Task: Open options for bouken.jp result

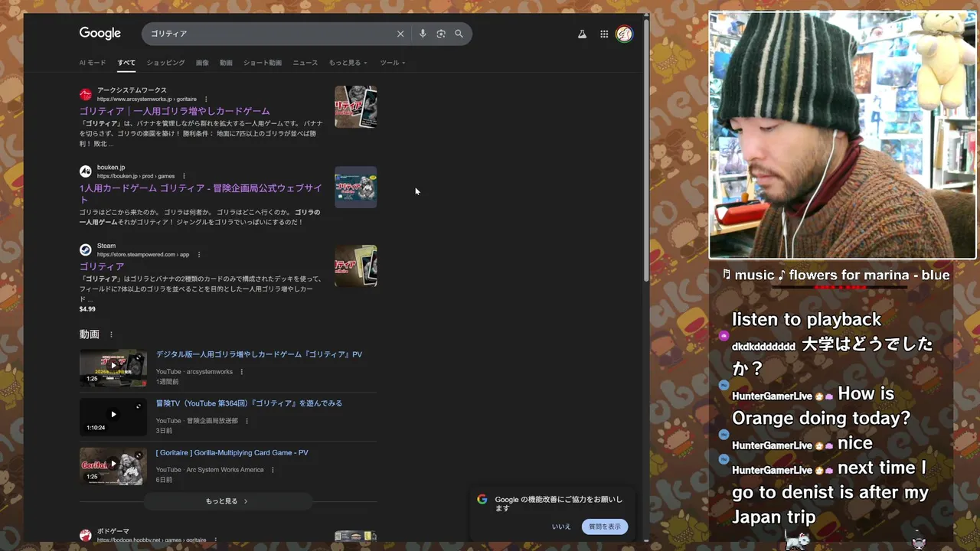Action: click(184, 176)
